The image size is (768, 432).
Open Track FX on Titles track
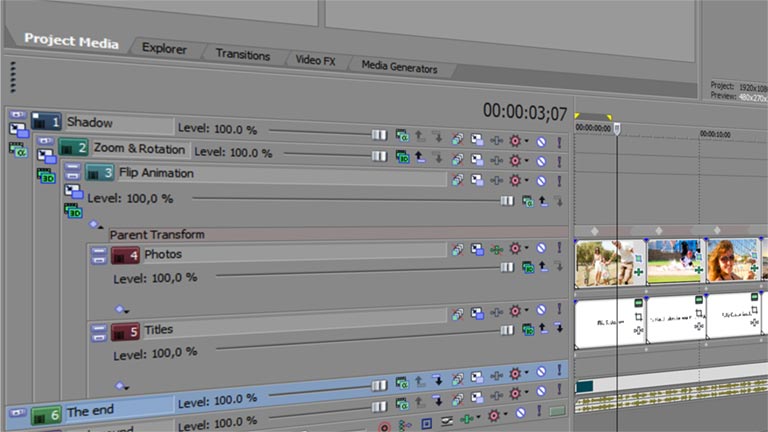[515, 311]
